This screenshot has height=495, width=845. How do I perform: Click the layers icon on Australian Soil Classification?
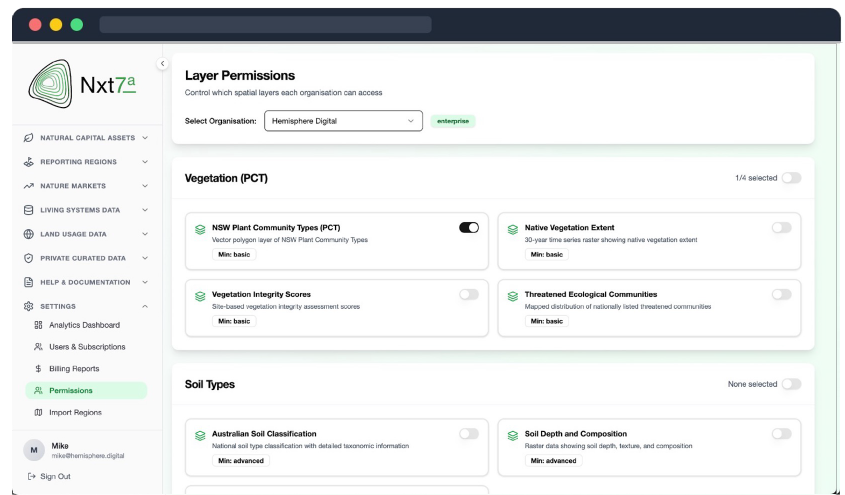(200, 435)
